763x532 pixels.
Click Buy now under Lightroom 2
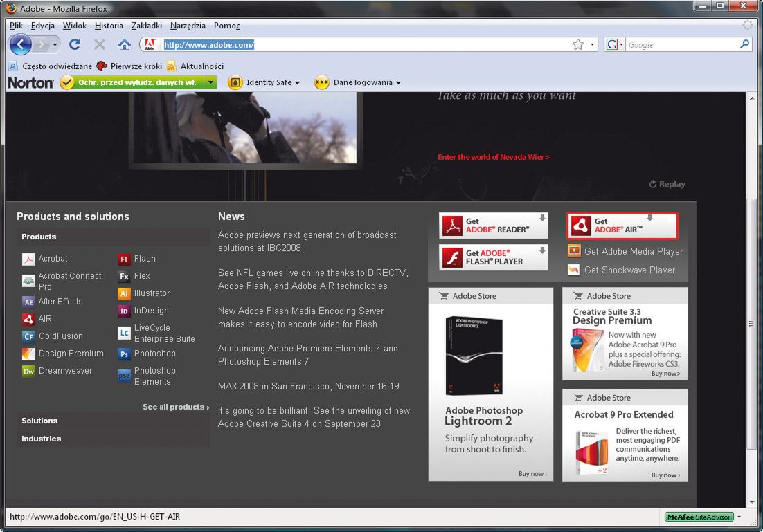pos(532,474)
